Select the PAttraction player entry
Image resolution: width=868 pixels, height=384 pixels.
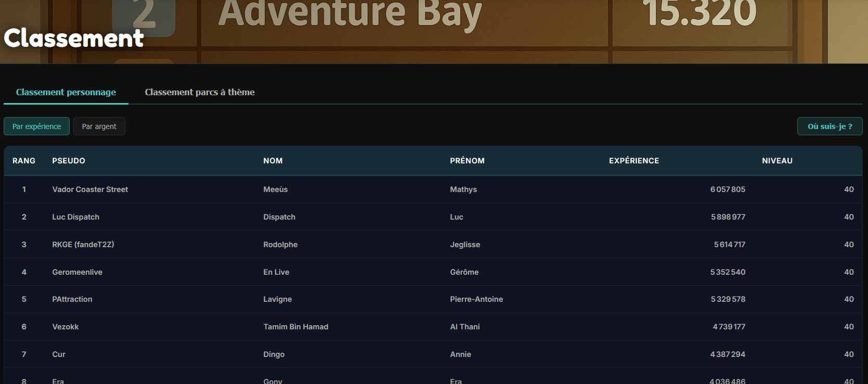click(x=72, y=299)
